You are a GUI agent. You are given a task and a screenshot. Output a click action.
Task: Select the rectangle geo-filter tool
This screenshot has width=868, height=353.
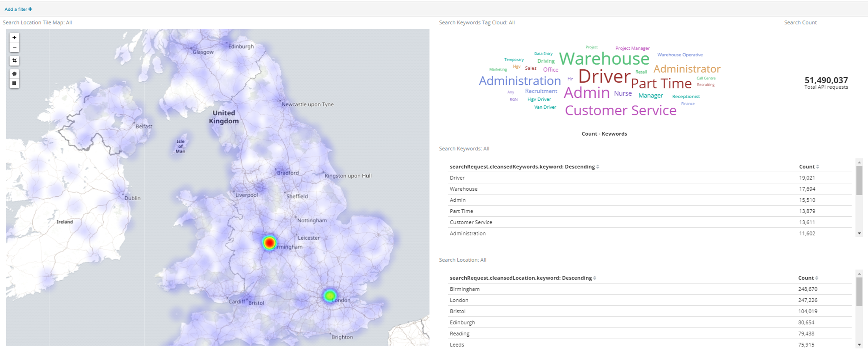coord(14,83)
